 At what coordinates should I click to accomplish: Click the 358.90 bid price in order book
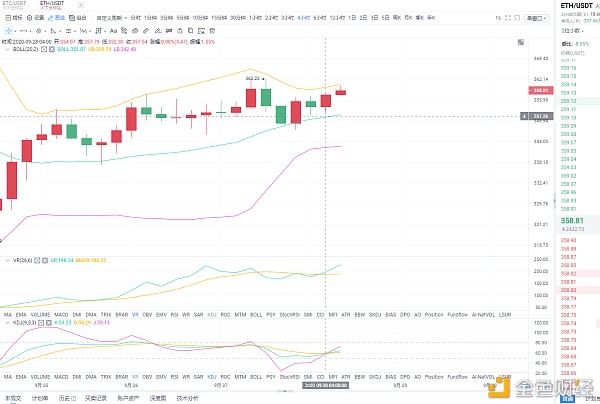tap(568, 240)
